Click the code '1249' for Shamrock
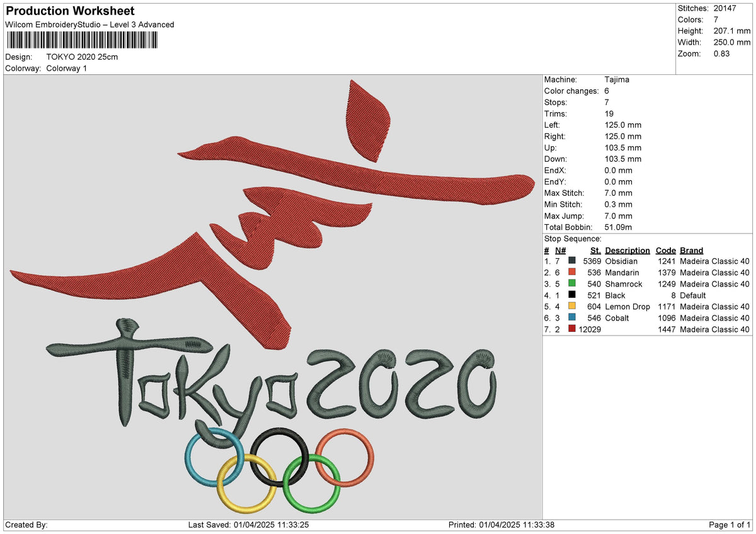This screenshot has height=534, width=756. (667, 284)
